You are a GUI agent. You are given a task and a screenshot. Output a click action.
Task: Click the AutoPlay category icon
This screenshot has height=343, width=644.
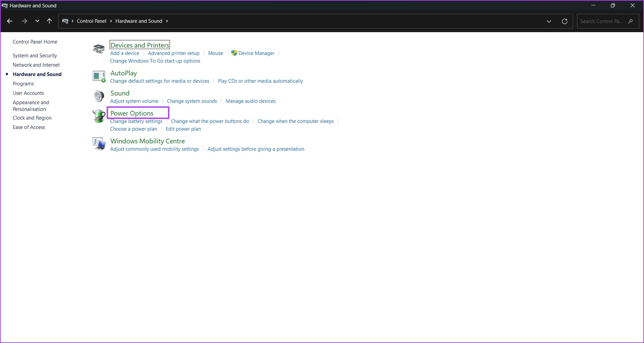click(x=99, y=77)
